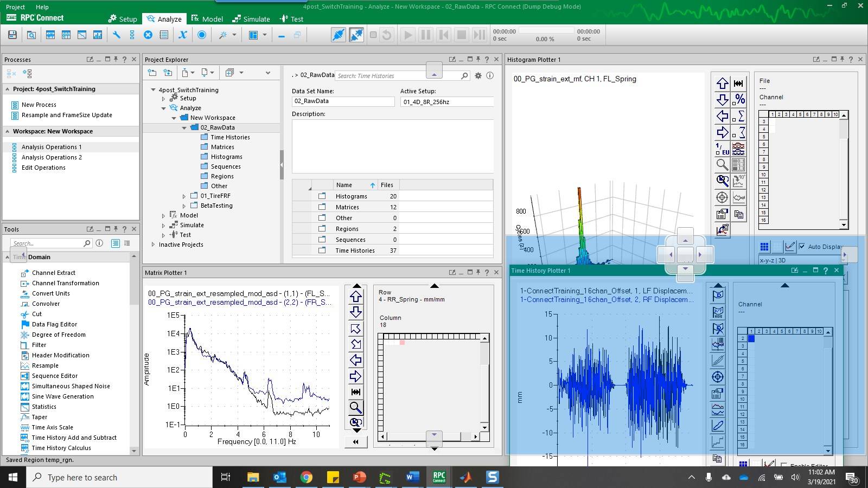Open the Help menu
Image resolution: width=868 pixels, height=488 pixels.
coord(42,7)
